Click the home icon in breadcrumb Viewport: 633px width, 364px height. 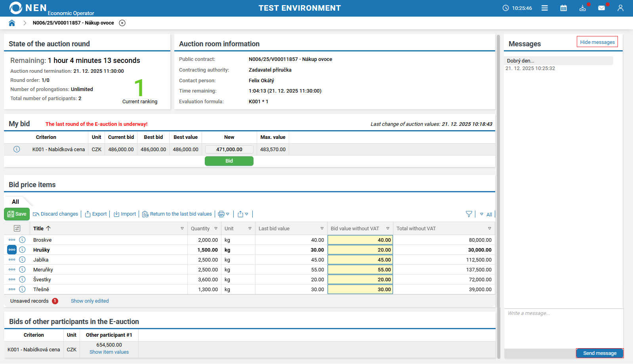click(x=12, y=23)
